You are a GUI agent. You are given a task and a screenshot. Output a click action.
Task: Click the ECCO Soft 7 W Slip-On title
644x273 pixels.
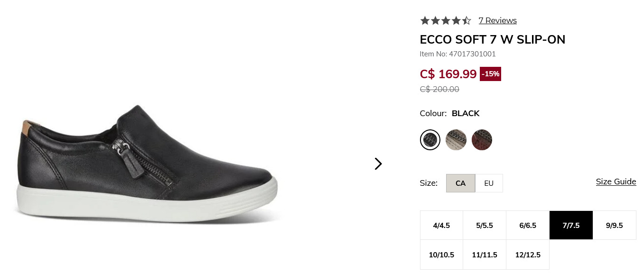pyautogui.click(x=492, y=40)
